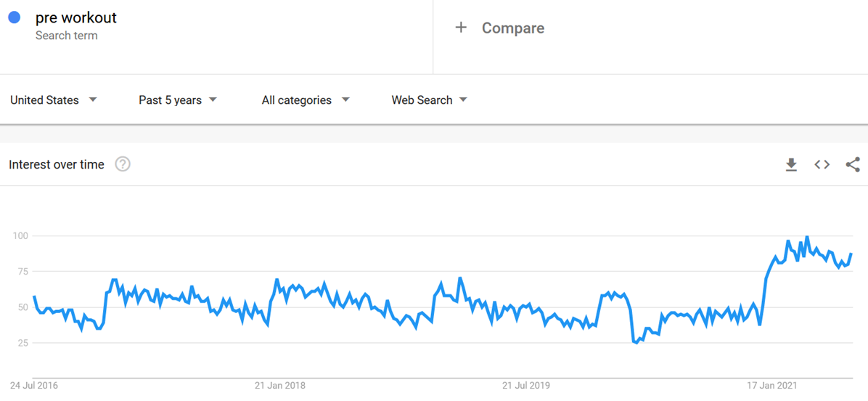
Task: Open help icon beside Interest over time
Action: coord(123,164)
